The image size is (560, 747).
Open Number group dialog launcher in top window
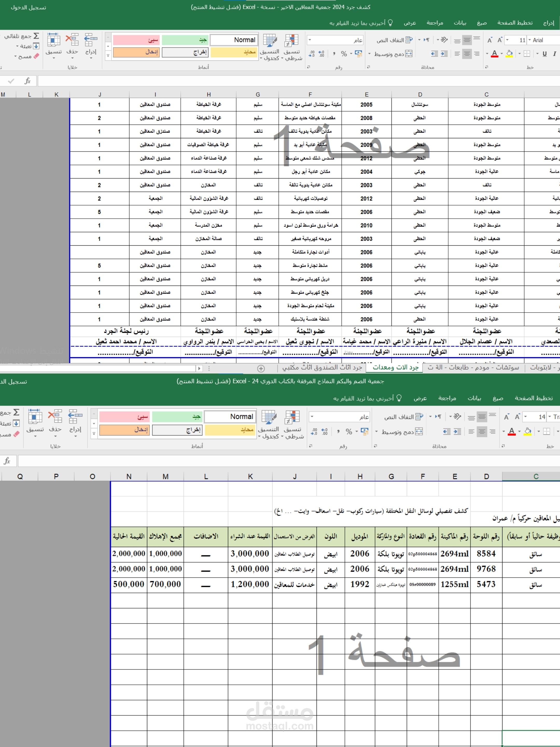(308, 67)
